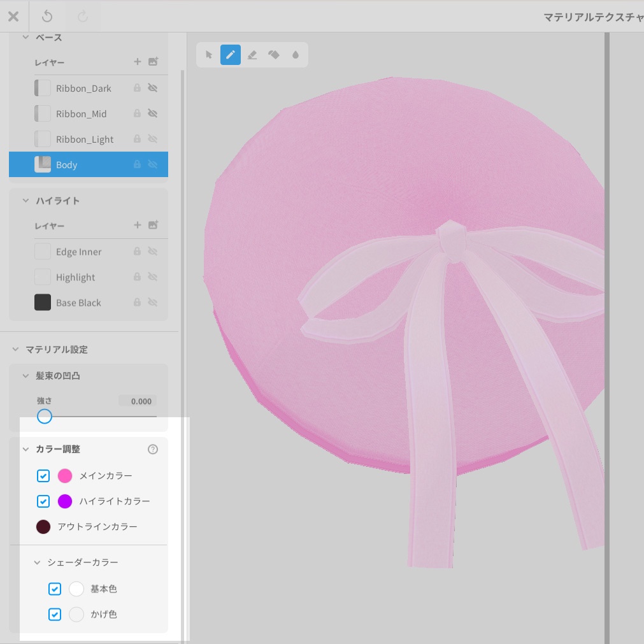644x644 pixels.
Task: Select the arrow selection tool
Action: tap(208, 55)
